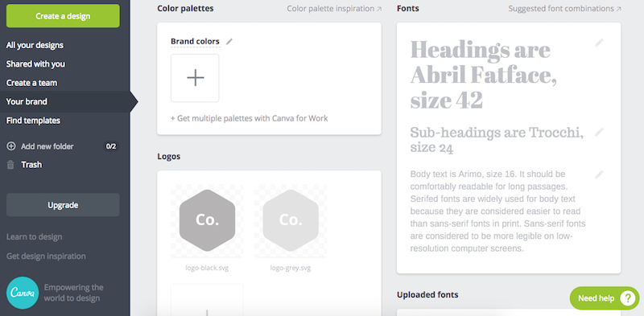Click the Create a design button

pyautogui.click(x=63, y=16)
